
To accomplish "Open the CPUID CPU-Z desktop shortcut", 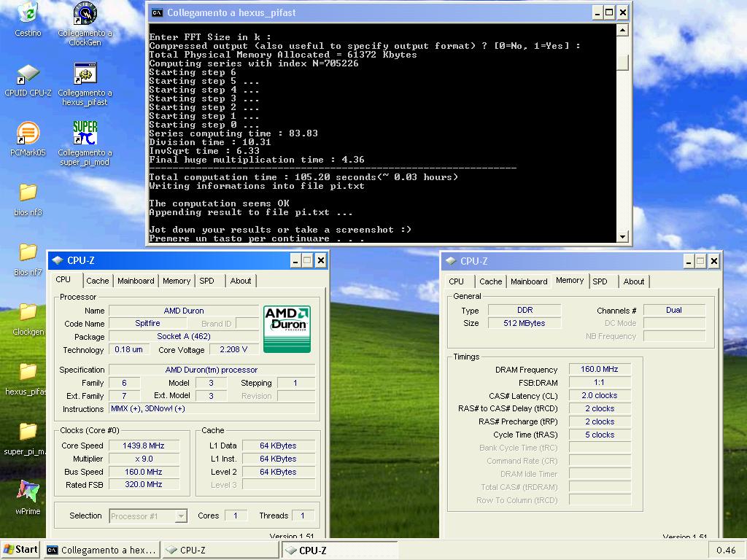I will pos(28,79).
